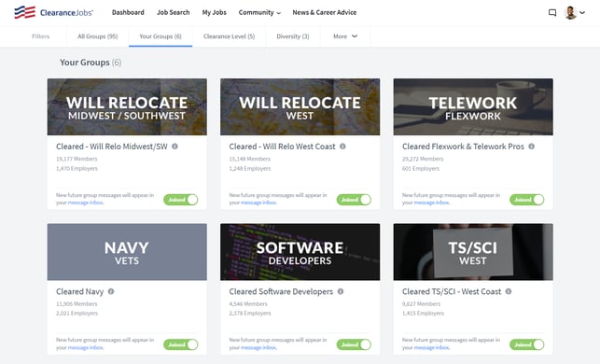The height and width of the screenshot is (364, 600).
Task: Click the user profile avatar
Action: point(570,13)
